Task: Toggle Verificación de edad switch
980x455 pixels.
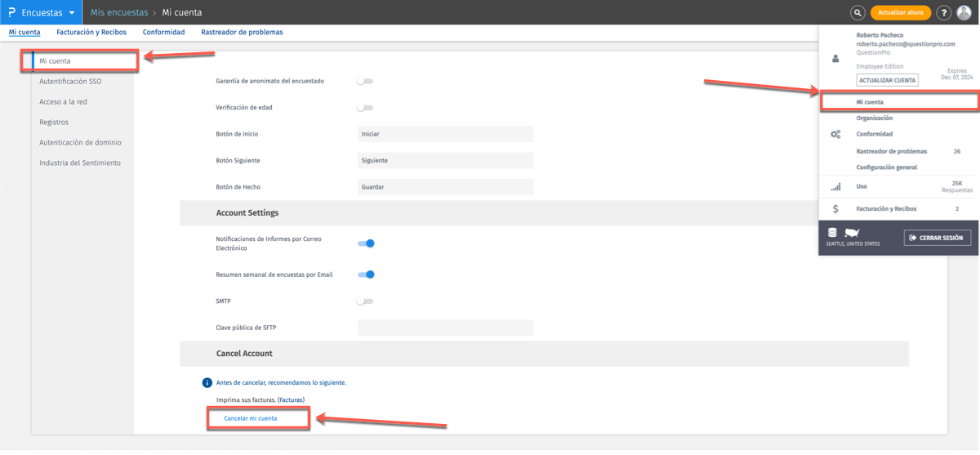Action: click(366, 107)
